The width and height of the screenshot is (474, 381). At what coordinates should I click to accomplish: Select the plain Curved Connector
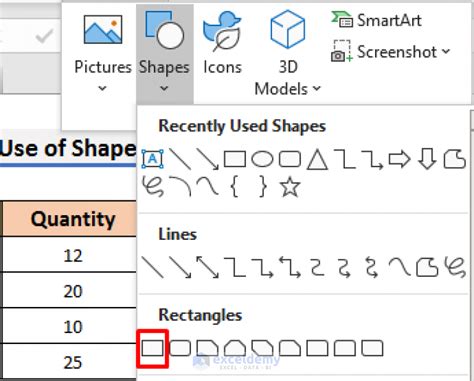(317, 267)
